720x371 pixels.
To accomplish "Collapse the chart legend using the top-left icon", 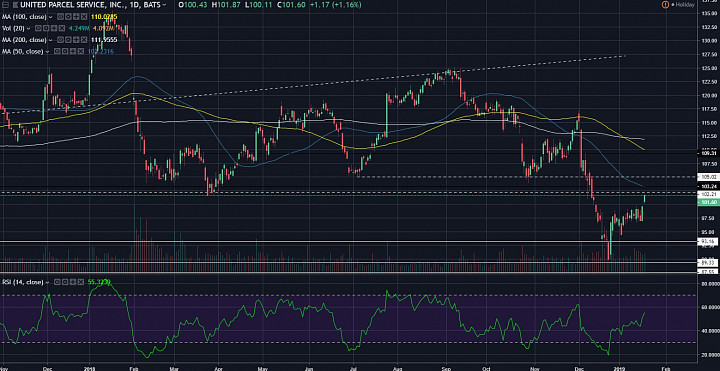I will [6, 5].
